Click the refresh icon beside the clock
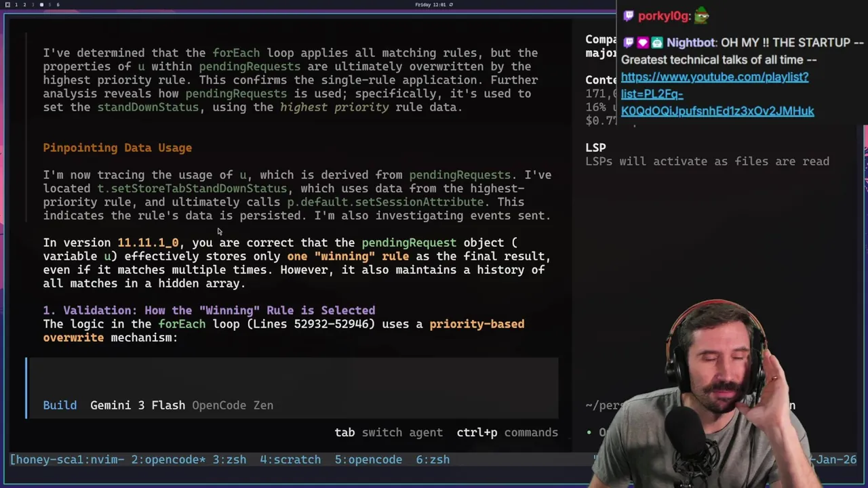Viewport: 868px width, 488px height. [451, 5]
